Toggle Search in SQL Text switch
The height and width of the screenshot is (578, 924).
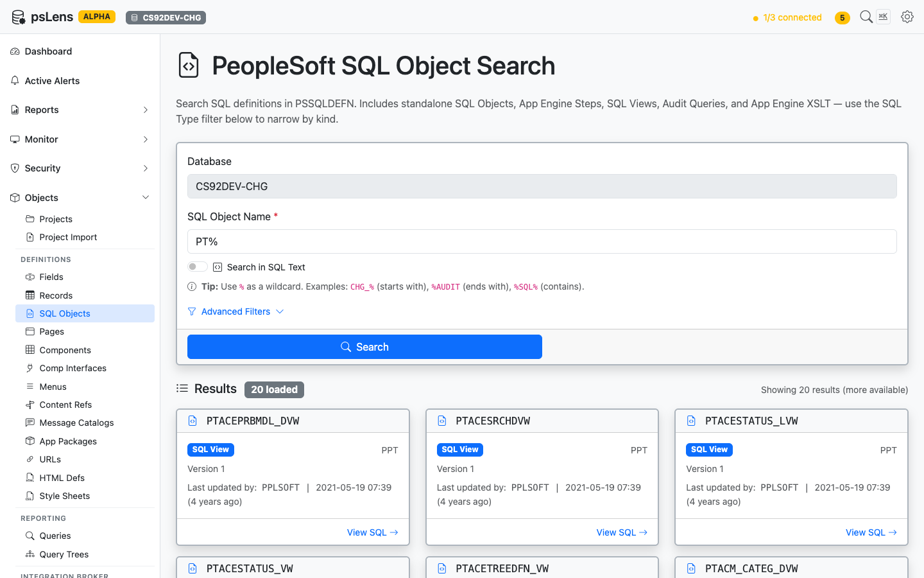click(x=198, y=267)
